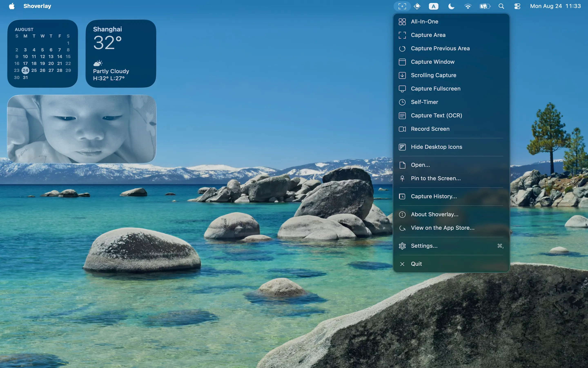Click the All-In-One grid icon
Viewport: 588px width, 368px height.
402,22
